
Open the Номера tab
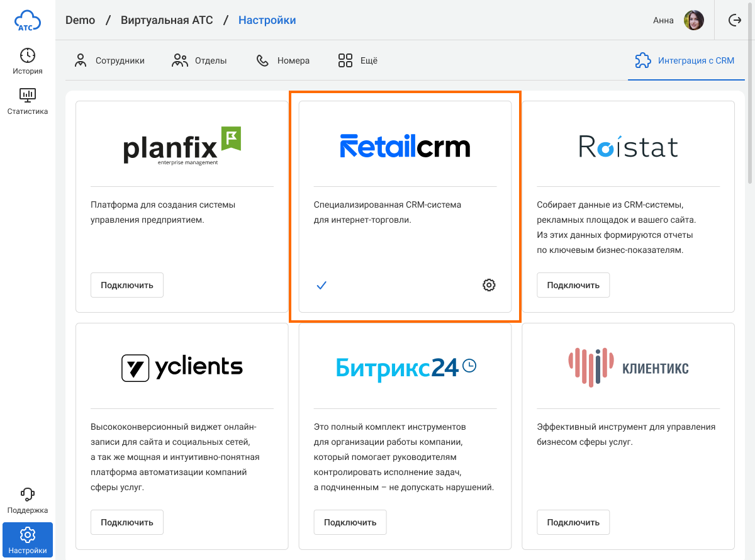(x=283, y=61)
